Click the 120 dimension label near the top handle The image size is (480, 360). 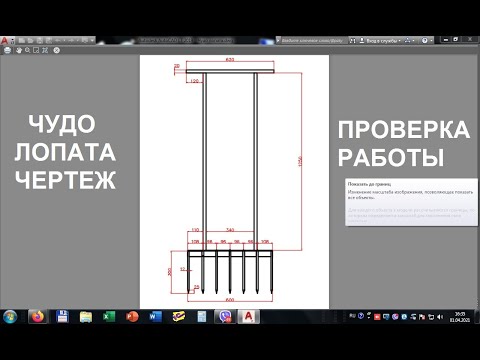194,81
